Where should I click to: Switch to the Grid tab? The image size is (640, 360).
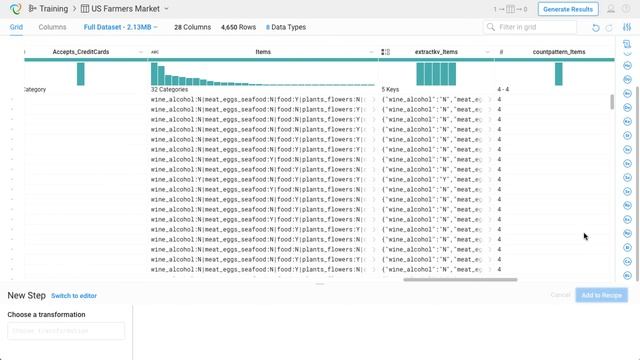(16, 27)
